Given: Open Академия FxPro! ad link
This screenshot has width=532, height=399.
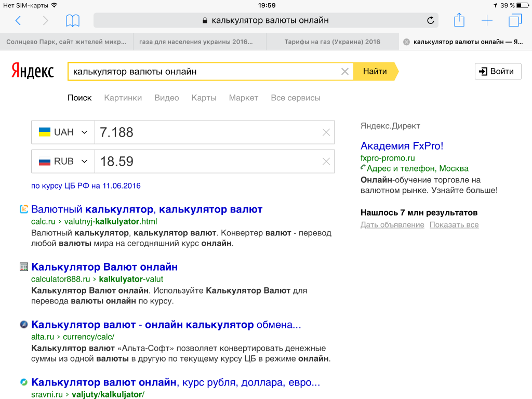Looking at the screenshot, I should coord(402,146).
